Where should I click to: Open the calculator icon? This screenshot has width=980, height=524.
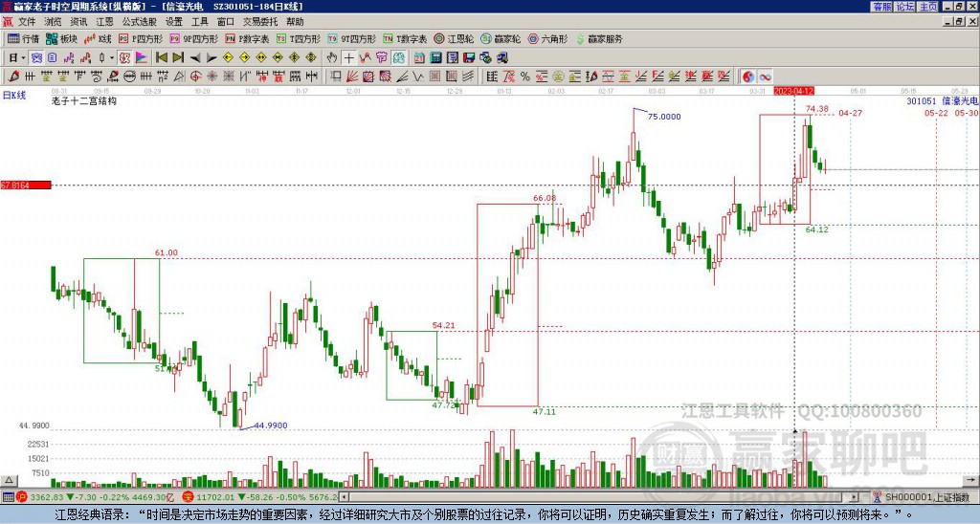436,58
